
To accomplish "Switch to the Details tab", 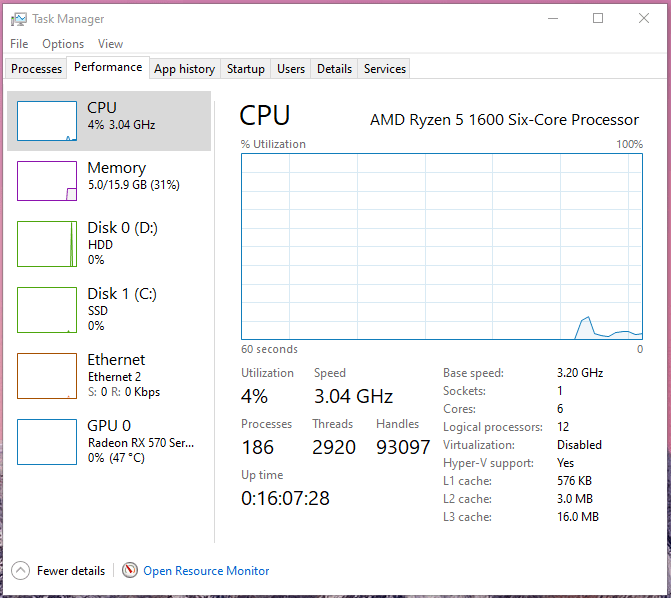I will (x=334, y=69).
